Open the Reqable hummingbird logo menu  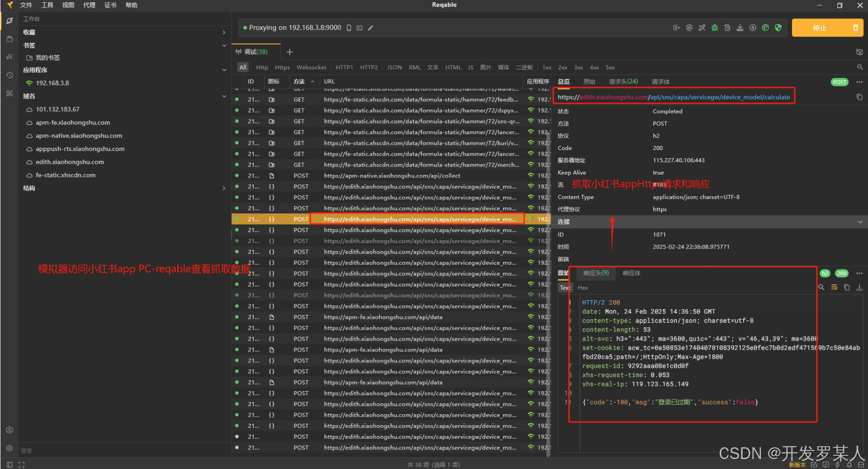(x=9, y=5)
